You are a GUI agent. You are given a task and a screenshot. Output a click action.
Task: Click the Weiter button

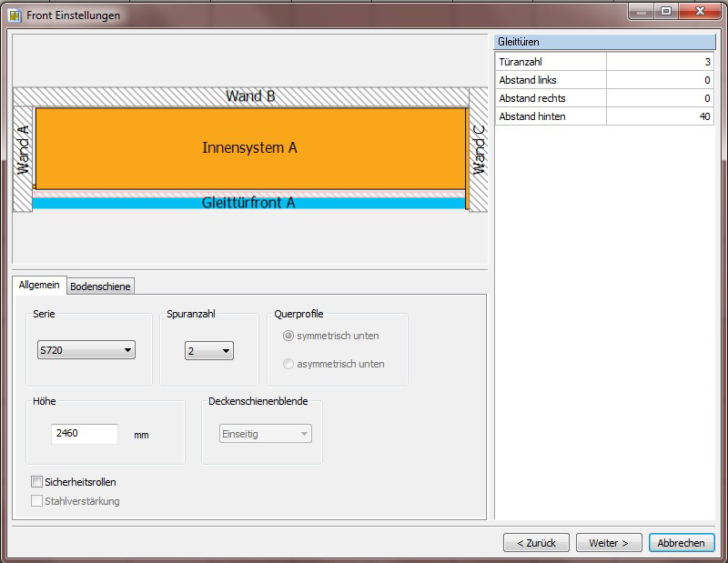608,542
